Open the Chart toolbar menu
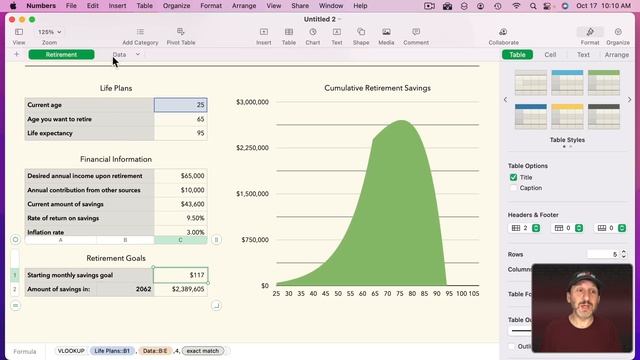The height and width of the screenshot is (360, 640). [x=313, y=32]
